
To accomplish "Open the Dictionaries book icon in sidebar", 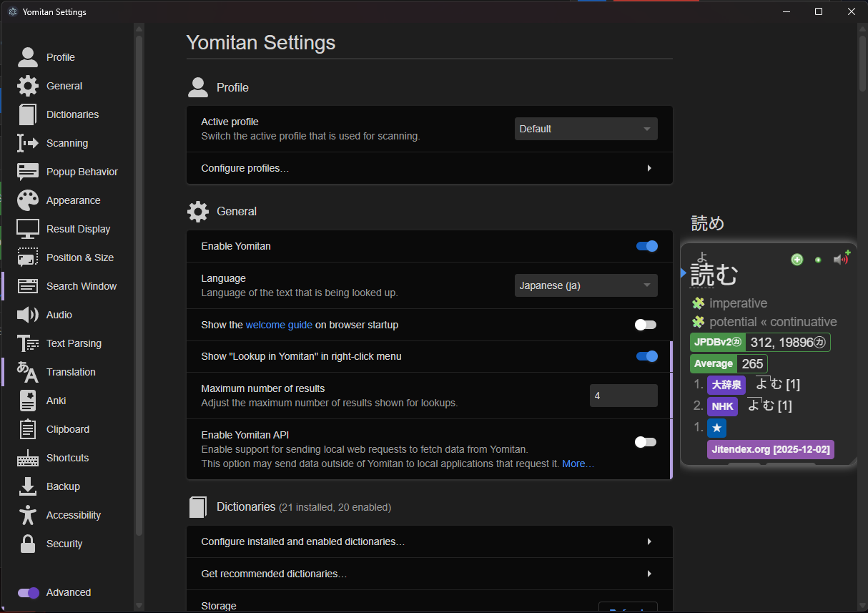I will click(28, 114).
